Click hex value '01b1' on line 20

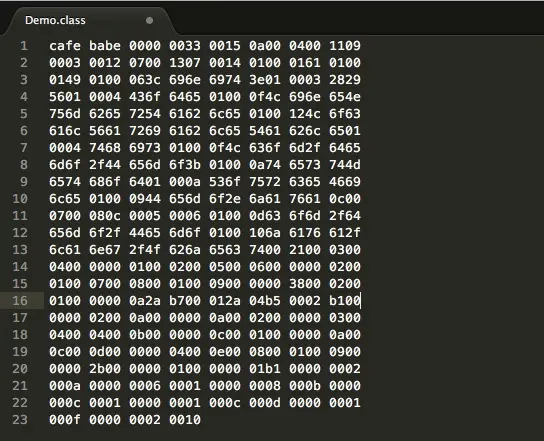265,368
